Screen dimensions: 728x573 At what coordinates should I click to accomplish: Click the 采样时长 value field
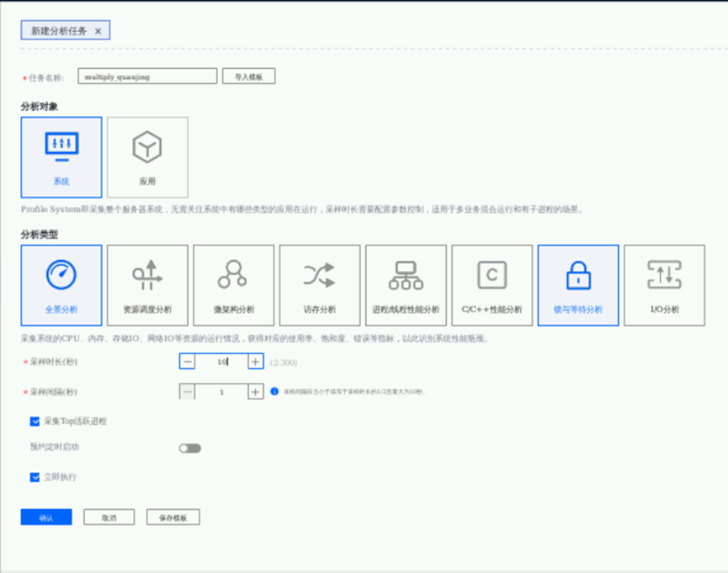coord(221,362)
